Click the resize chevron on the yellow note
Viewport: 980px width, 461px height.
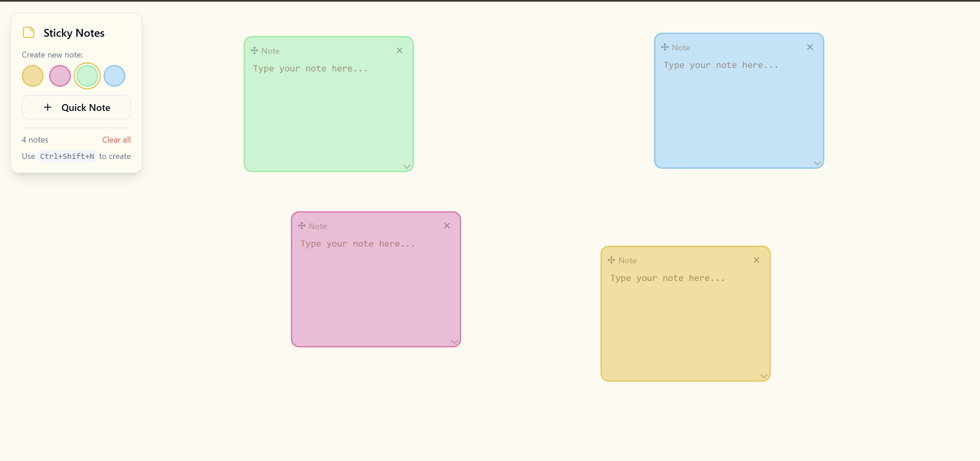(x=764, y=376)
